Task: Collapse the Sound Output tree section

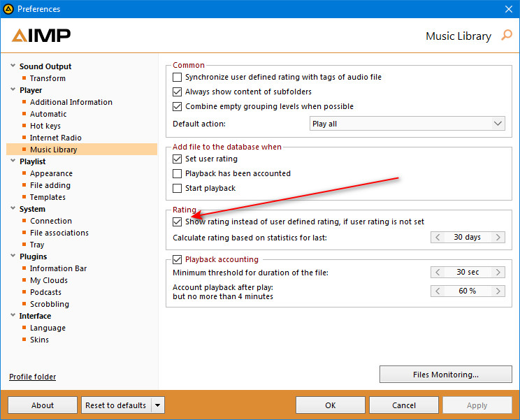Action: 13,66
